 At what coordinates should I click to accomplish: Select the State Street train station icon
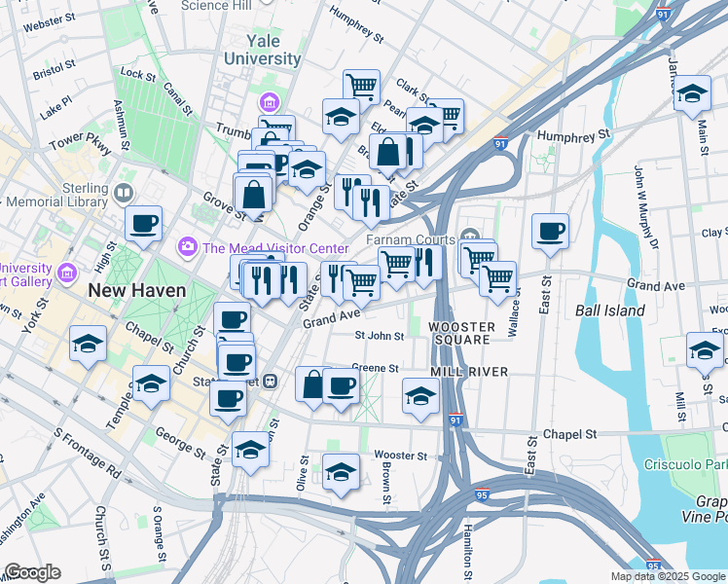point(271,382)
